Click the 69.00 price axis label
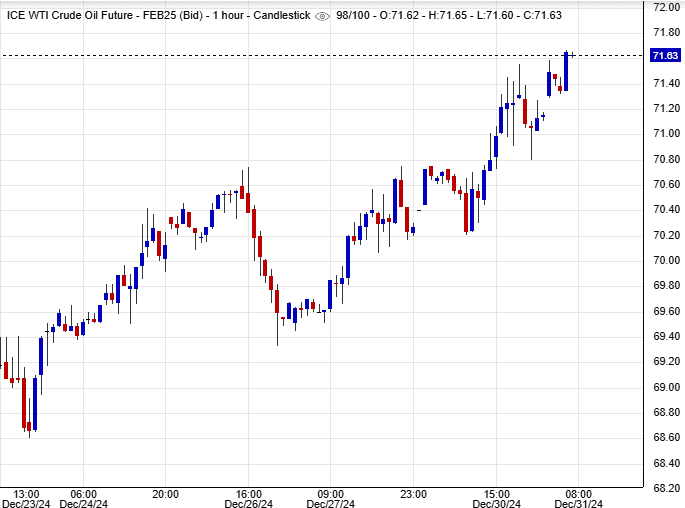Screen dimensions: 685x508 [667, 387]
